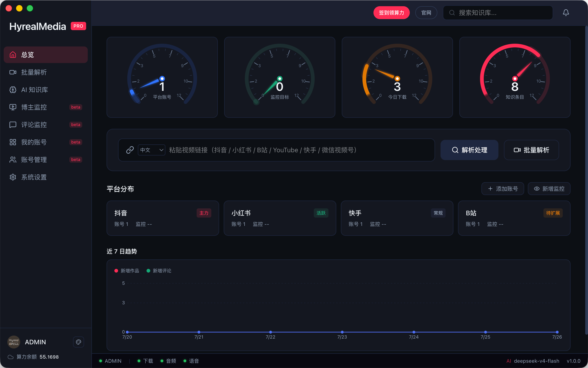The image size is (588, 368).
Task: Open the 官网 website link
Action: (x=426, y=13)
